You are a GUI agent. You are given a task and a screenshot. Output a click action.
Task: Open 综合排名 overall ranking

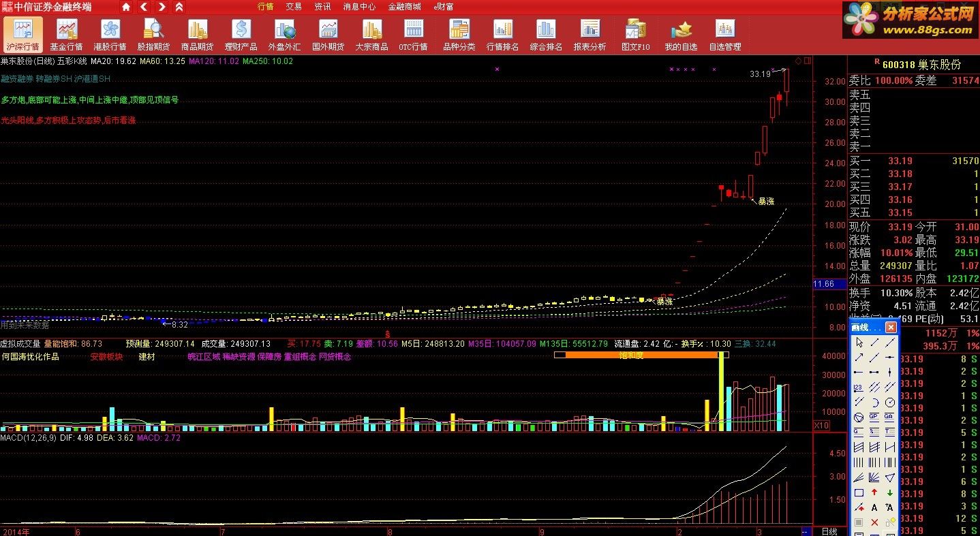[546, 35]
